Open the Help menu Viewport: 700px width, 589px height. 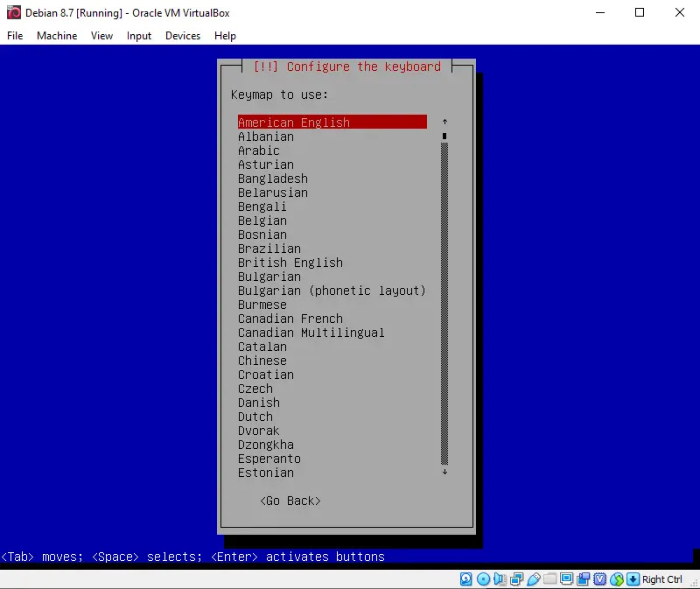point(225,36)
